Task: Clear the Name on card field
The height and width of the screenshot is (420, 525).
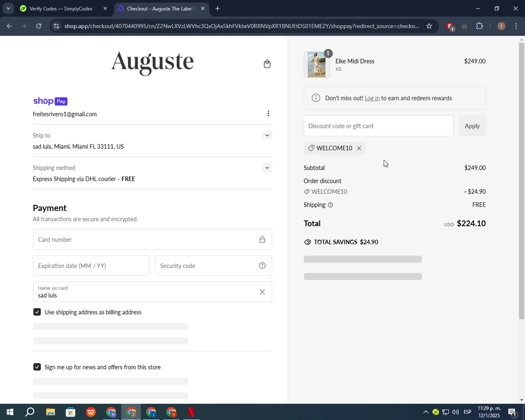Action: (262, 292)
